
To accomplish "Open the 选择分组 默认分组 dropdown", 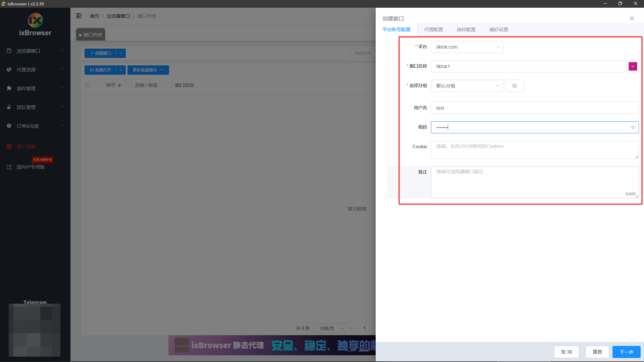I will point(467,86).
